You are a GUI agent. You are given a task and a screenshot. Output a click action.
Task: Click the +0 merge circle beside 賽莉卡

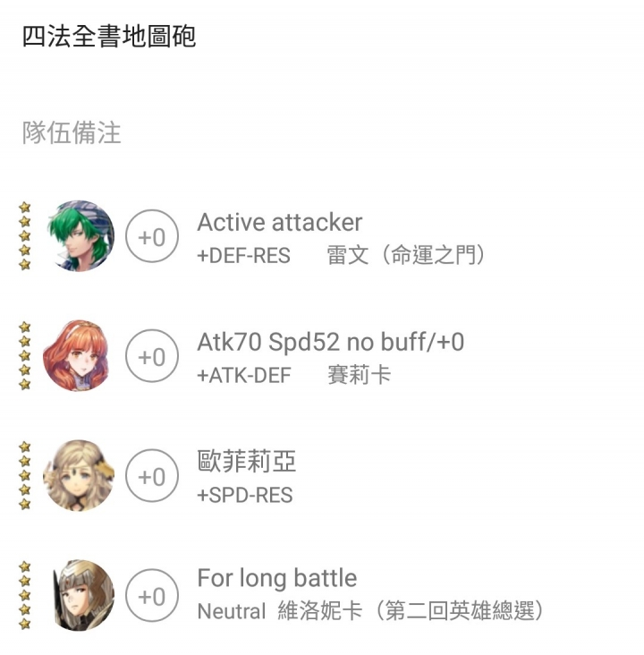coord(152,356)
